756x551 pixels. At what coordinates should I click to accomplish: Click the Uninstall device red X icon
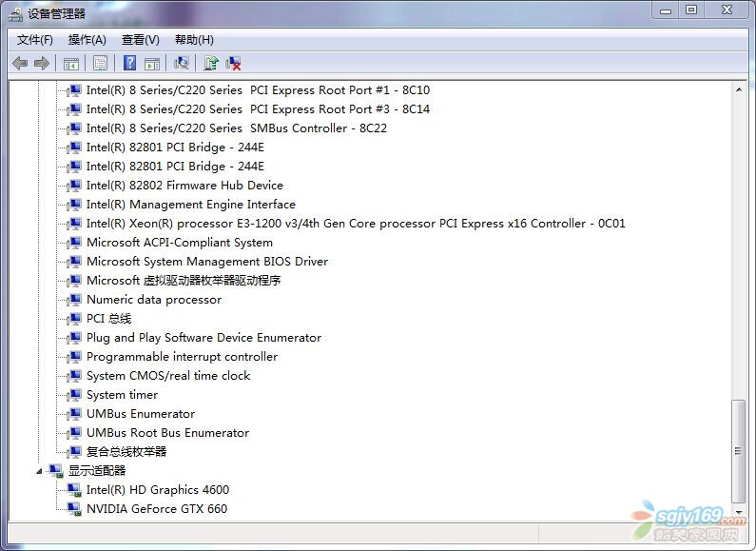point(233,63)
